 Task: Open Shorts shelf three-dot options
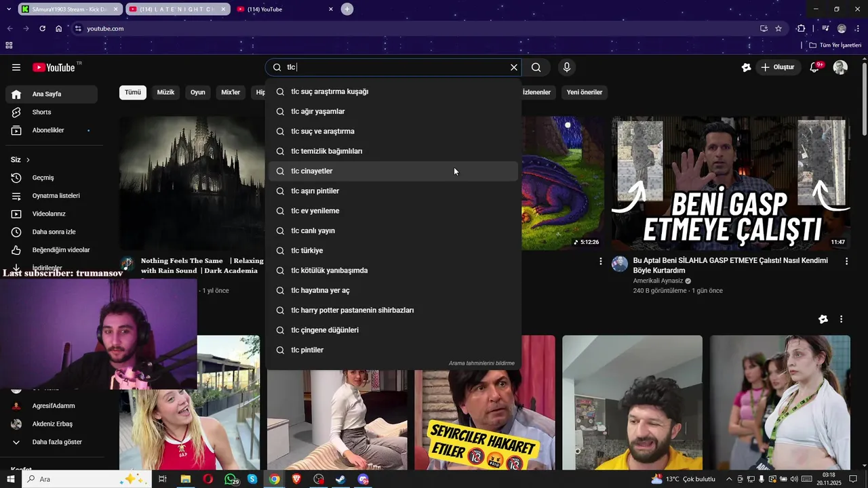click(841, 319)
